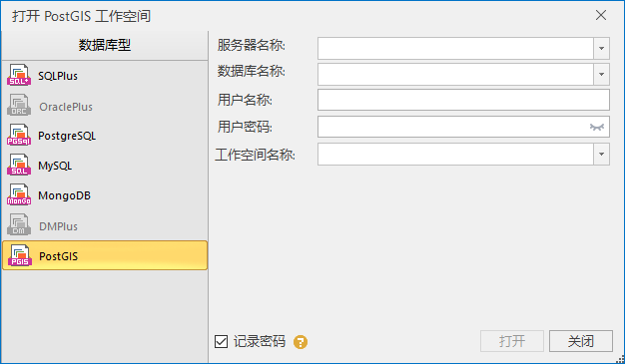Image resolution: width=625 pixels, height=364 pixels.
Task: Click the 关闭 button
Action: click(x=581, y=341)
